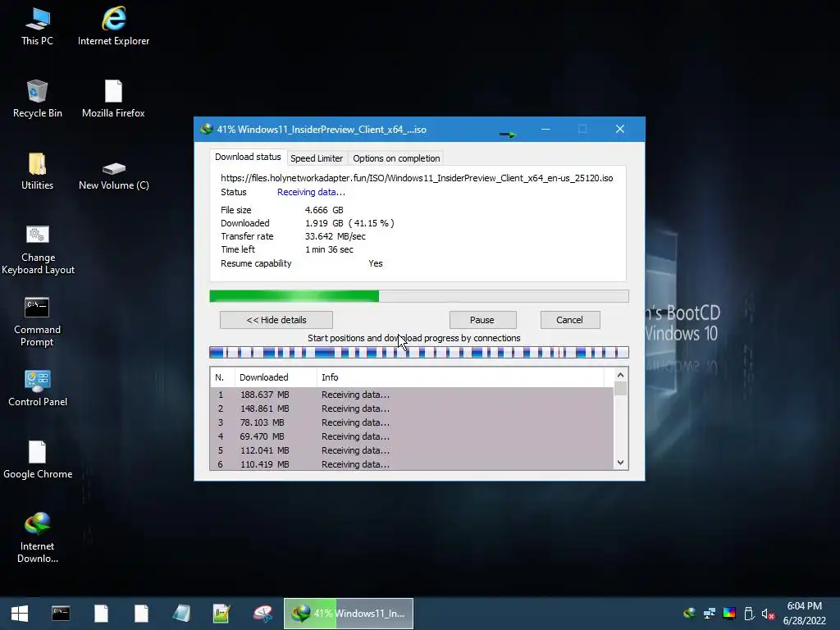Click the Receiving data... status text

tap(311, 192)
